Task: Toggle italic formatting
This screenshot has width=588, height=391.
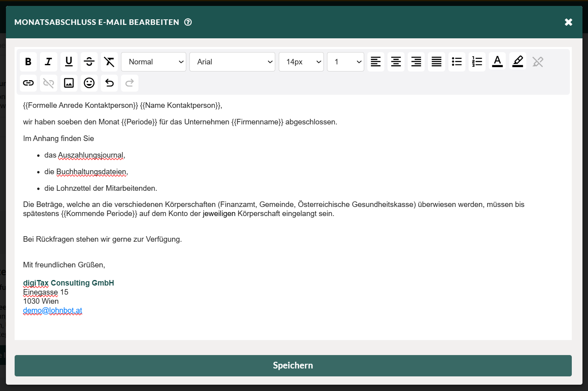Action: pyautogui.click(x=48, y=62)
